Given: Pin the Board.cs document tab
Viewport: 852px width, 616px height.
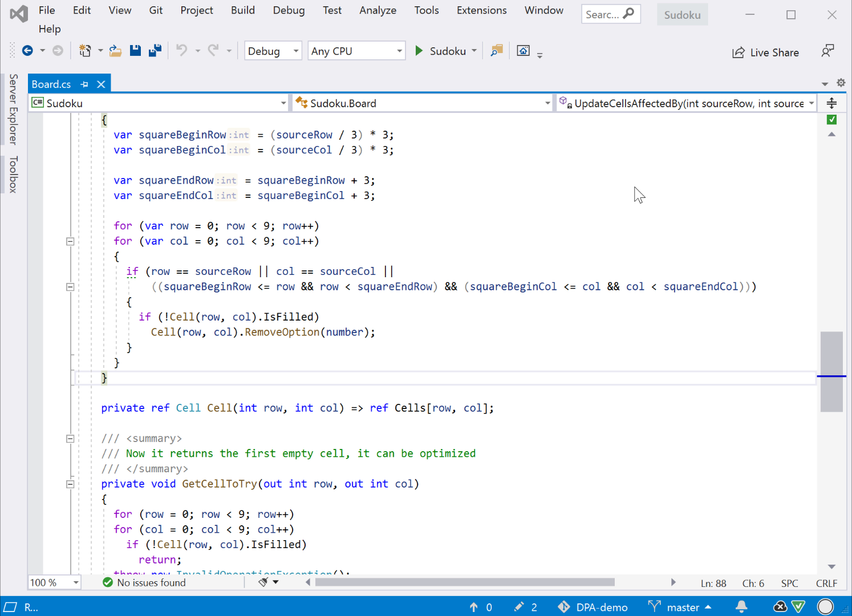Looking at the screenshot, I should point(84,84).
